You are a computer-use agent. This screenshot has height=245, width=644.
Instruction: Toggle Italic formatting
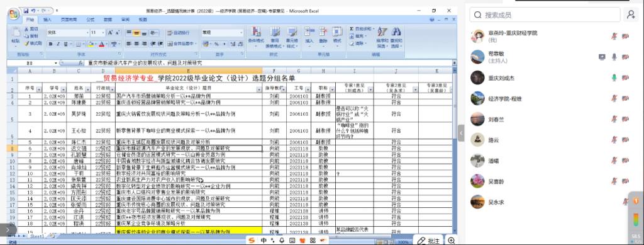(x=58, y=44)
